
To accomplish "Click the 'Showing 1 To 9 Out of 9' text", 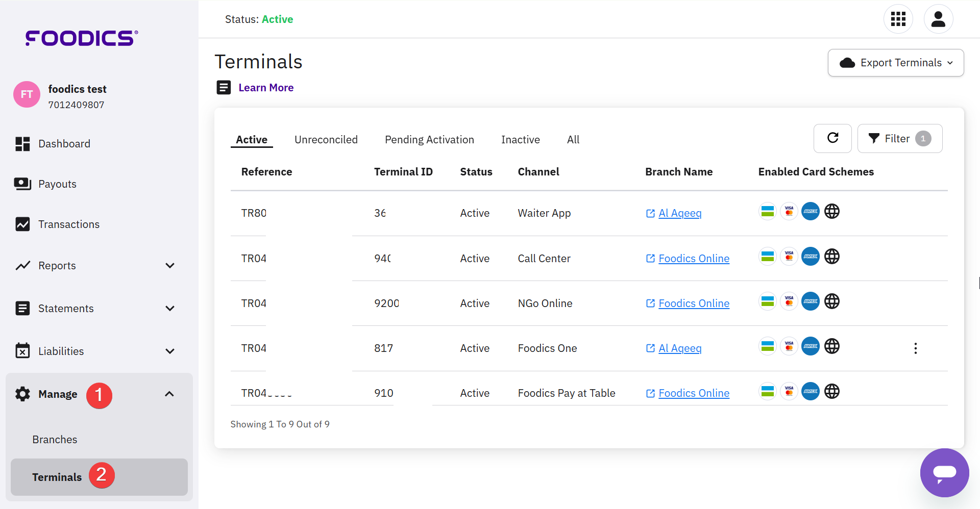I will coord(280,424).
